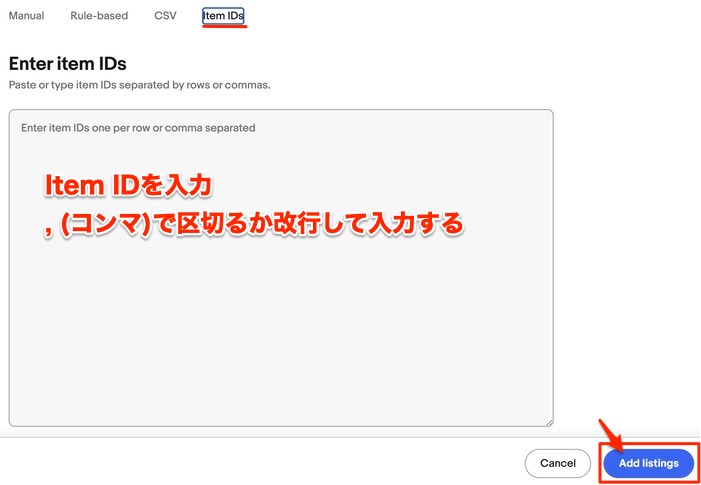Switch to the Manual tab

(x=26, y=16)
